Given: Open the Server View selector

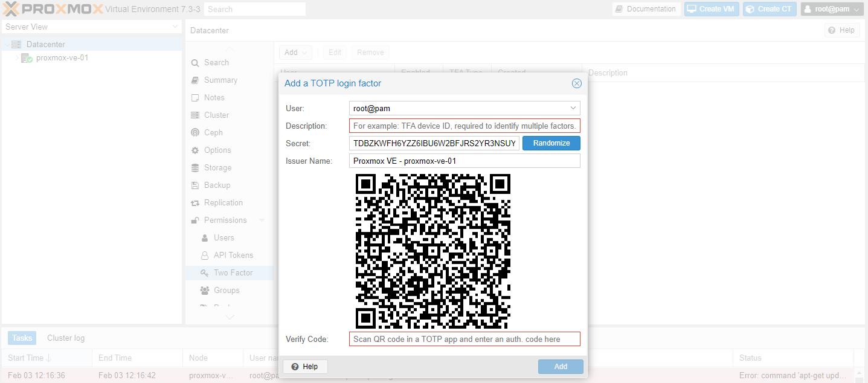Looking at the screenshot, I should pyautogui.click(x=91, y=27).
